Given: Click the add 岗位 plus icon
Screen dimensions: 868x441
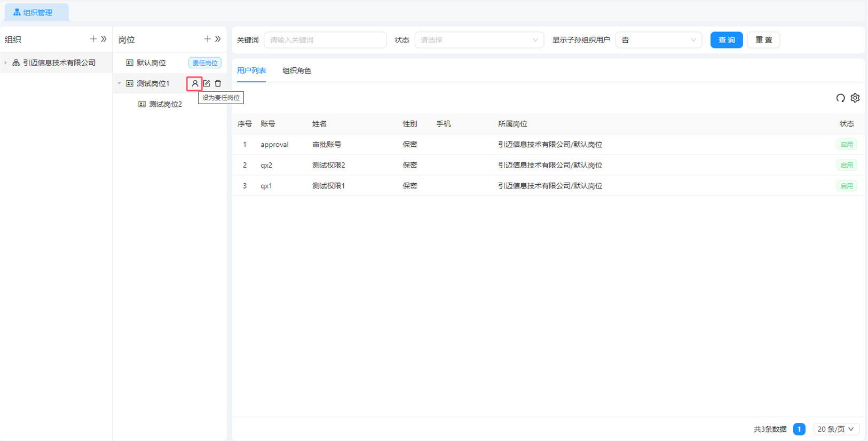Looking at the screenshot, I should click(208, 39).
